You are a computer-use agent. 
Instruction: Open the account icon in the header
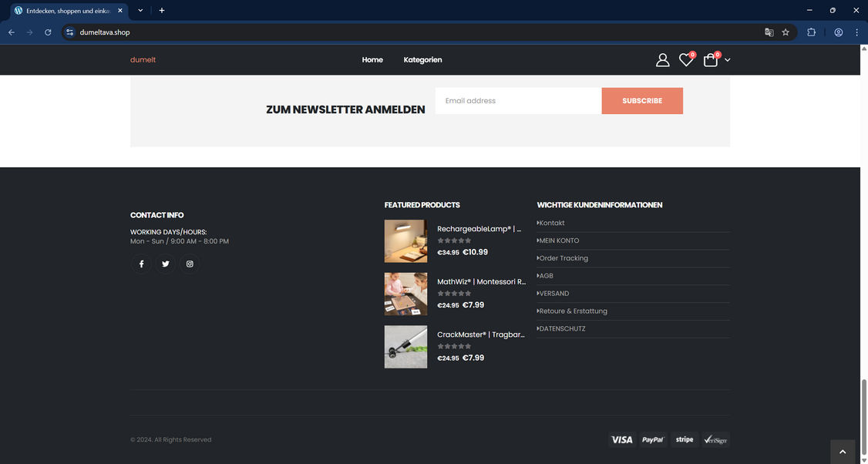coord(663,59)
